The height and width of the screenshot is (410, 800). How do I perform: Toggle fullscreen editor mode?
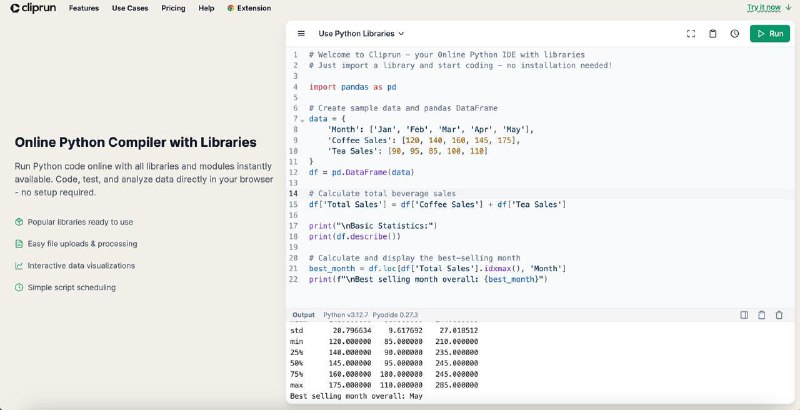click(691, 34)
